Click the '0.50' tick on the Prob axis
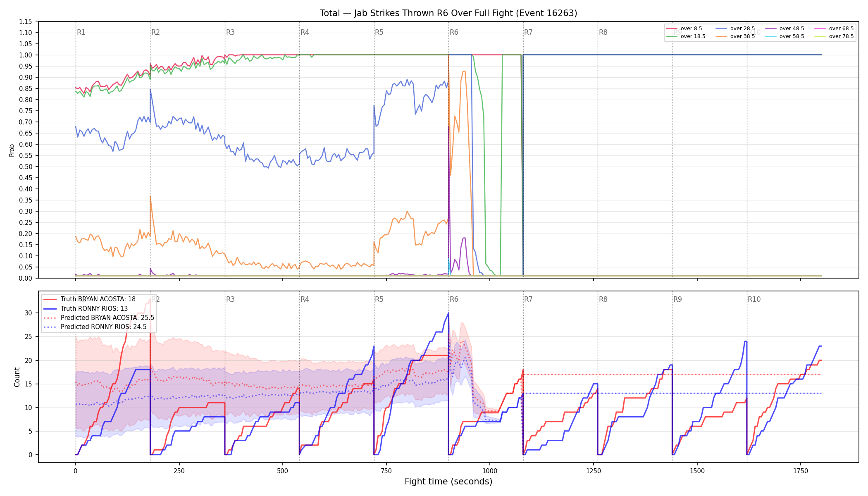This screenshot has width=868, height=496. tap(26, 167)
